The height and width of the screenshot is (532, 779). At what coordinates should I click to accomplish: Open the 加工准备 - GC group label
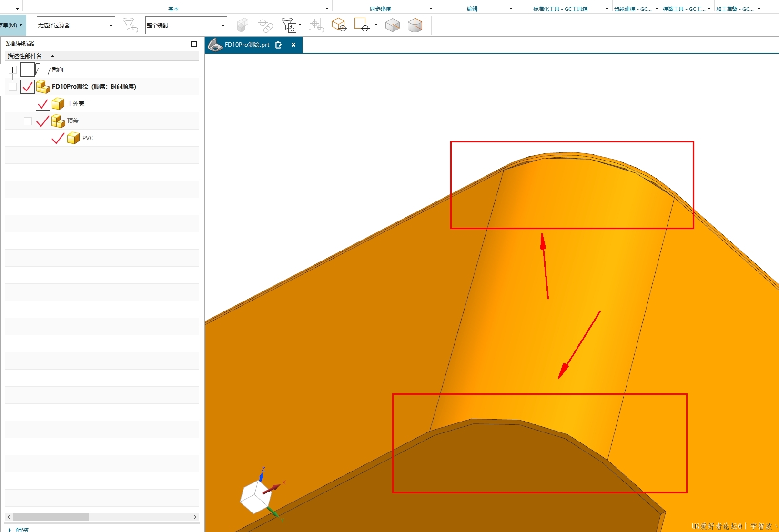click(735, 9)
